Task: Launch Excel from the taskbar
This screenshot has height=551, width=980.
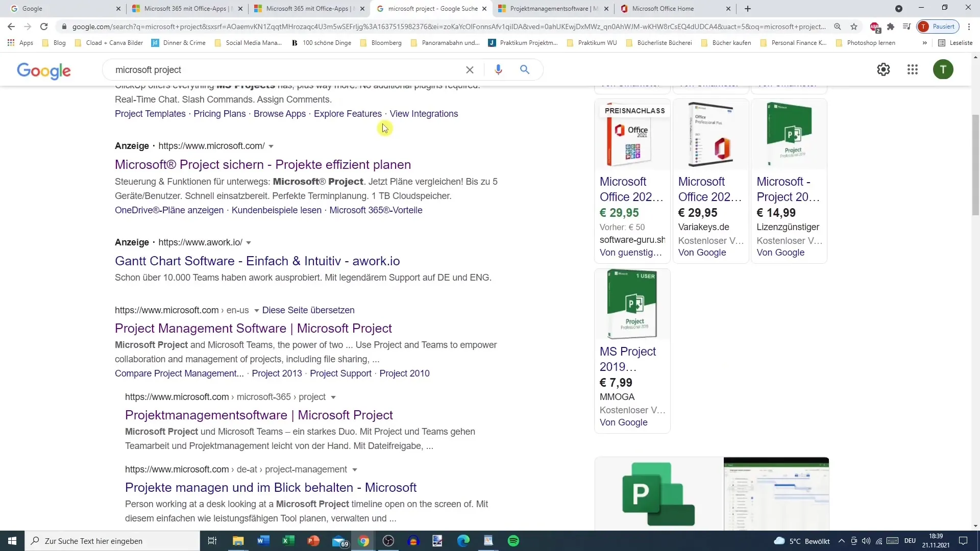Action: (288, 541)
